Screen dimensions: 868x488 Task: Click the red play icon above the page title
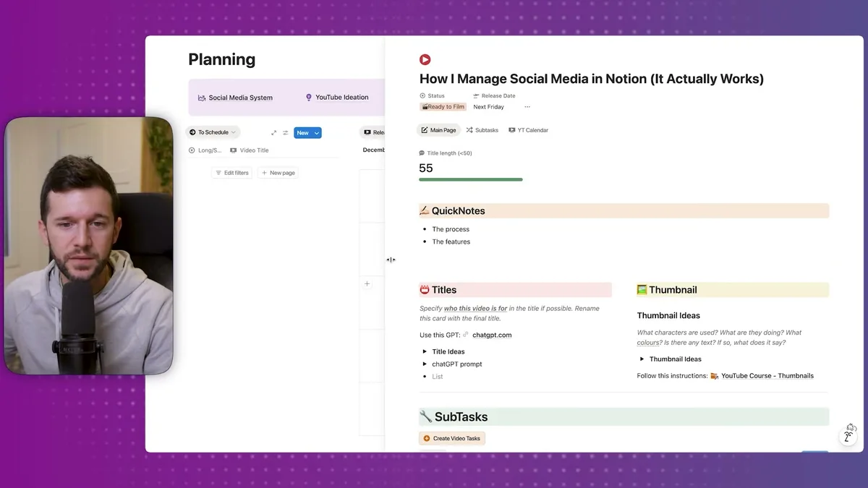[x=425, y=59]
